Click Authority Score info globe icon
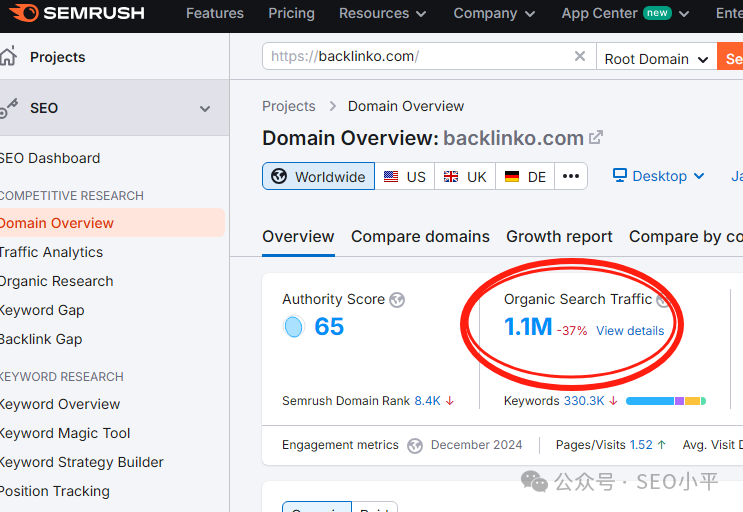The image size is (743, 512). 397,300
